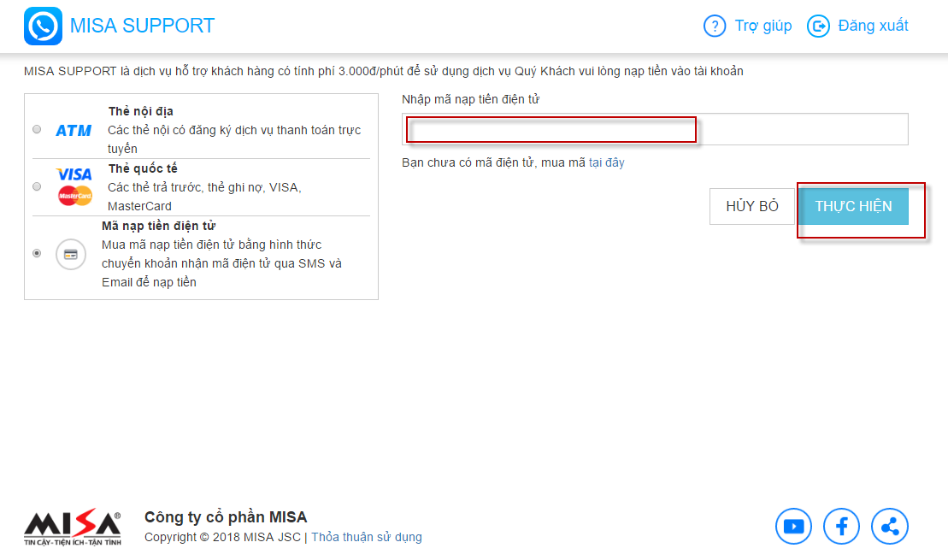948x560 pixels.
Task: Open the MISA YouTube channel icon
Action: pos(794,526)
